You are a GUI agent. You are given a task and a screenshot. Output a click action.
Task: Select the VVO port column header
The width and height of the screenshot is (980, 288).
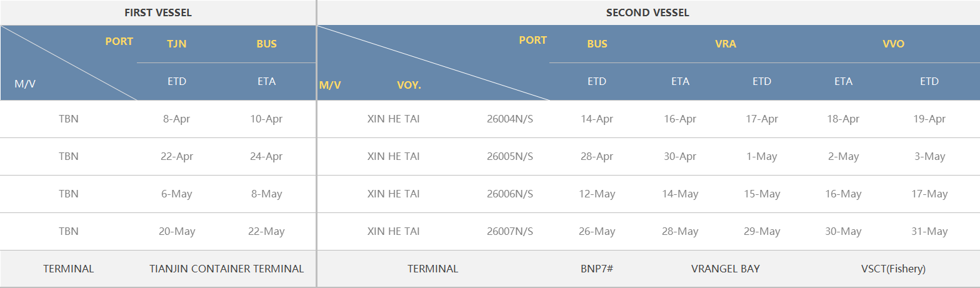tap(893, 44)
